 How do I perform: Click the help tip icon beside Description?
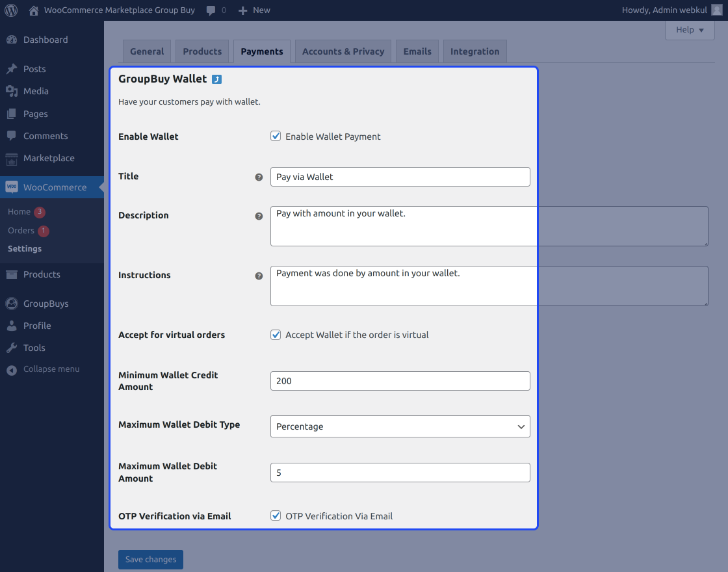click(259, 216)
